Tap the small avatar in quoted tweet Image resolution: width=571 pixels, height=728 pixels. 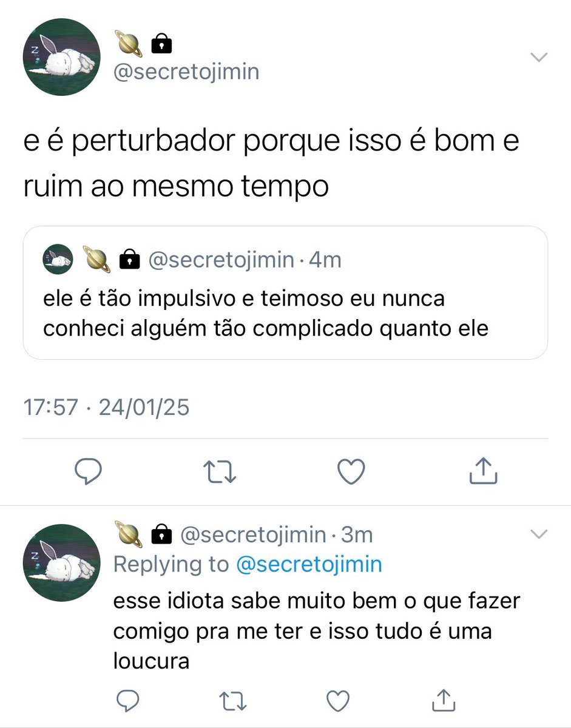pos(58,259)
